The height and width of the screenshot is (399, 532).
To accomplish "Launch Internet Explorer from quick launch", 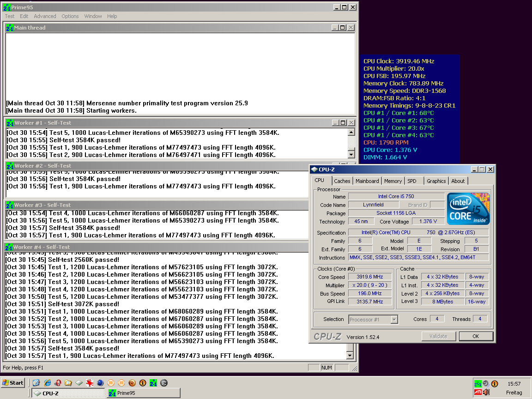I will tap(47, 383).
